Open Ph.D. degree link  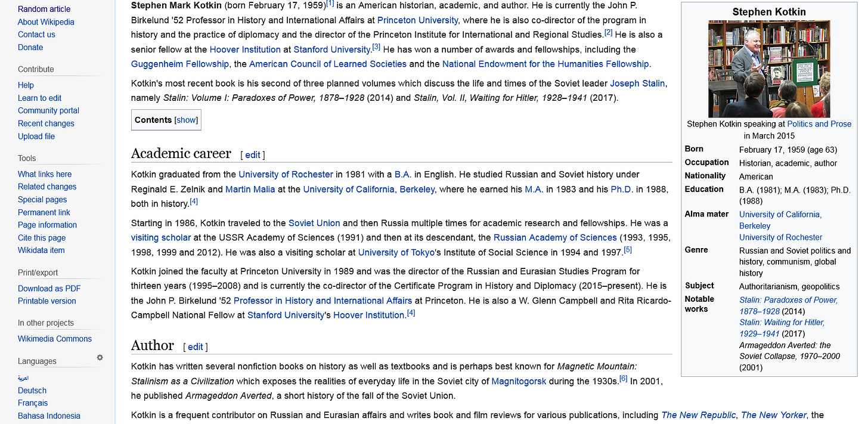[622, 189]
